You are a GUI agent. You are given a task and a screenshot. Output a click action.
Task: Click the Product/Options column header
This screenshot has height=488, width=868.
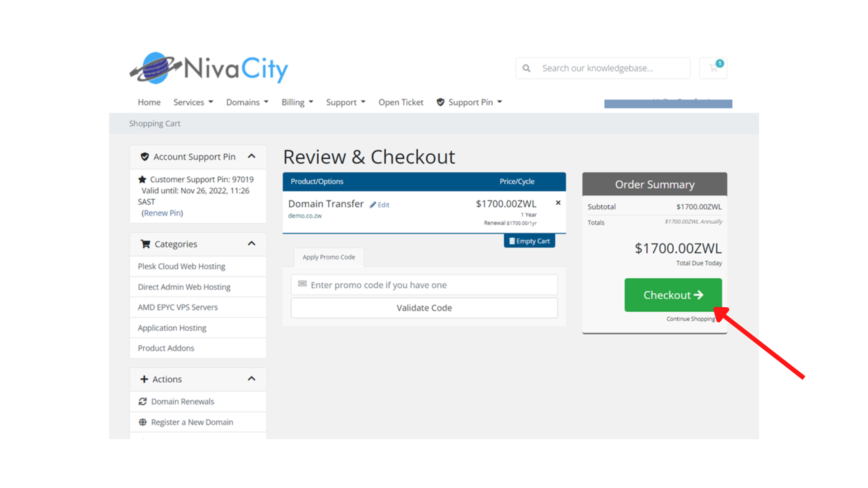point(317,181)
